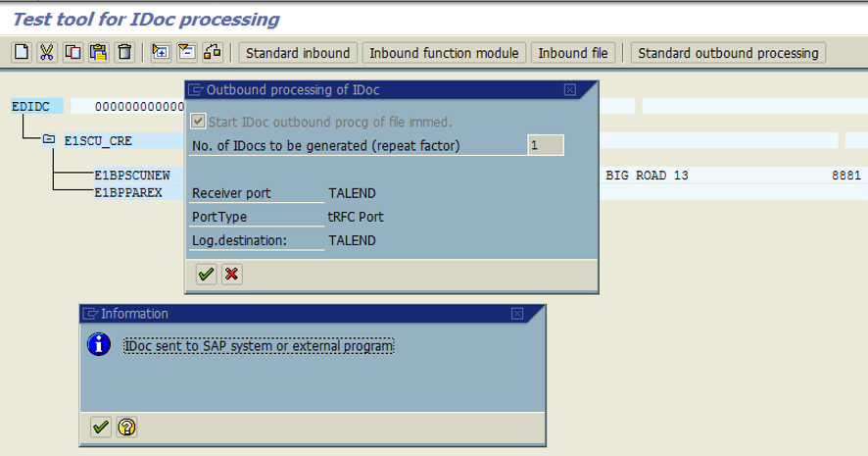Click the hierarchy level toolbar icon
Image resolution: width=868 pixels, height=456 pixels.
pos(213,53)
